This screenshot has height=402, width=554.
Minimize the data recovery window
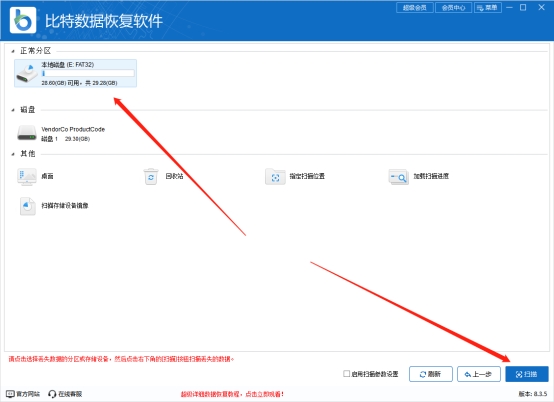(509, 7)
